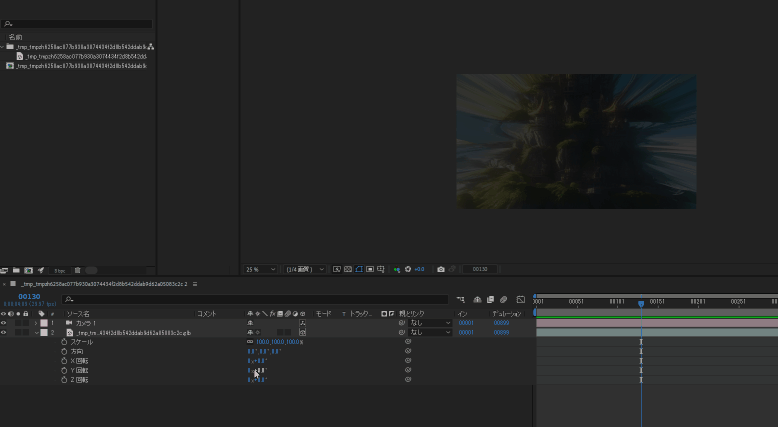Toggle the 3D layer switch for layer 2
The height and width of the screenshot is (427, 778).
pos(303,332)
